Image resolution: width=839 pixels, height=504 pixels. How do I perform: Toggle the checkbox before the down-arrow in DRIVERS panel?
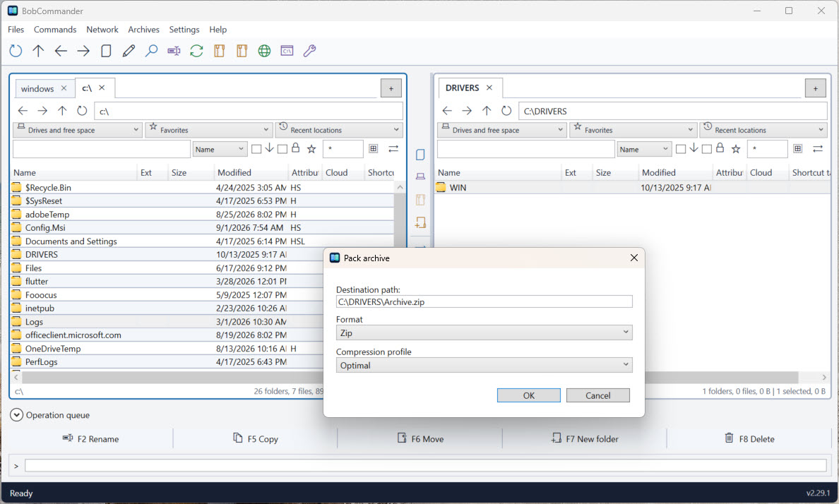[681, 149]
